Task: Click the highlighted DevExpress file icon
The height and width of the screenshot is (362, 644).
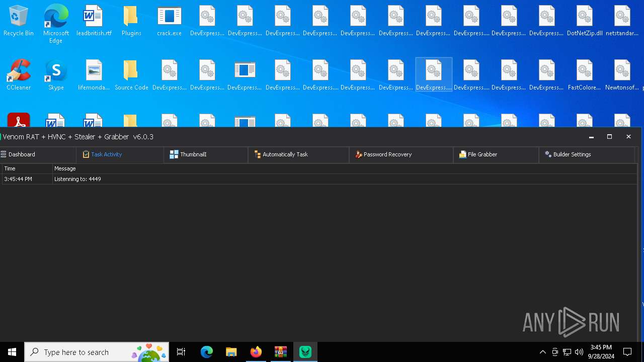Action: point(434,74)
